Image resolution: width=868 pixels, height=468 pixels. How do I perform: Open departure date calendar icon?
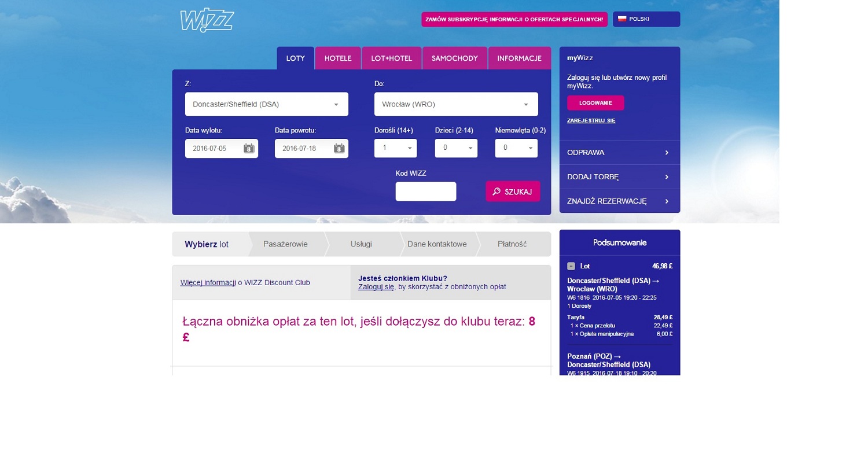point(249,149)
